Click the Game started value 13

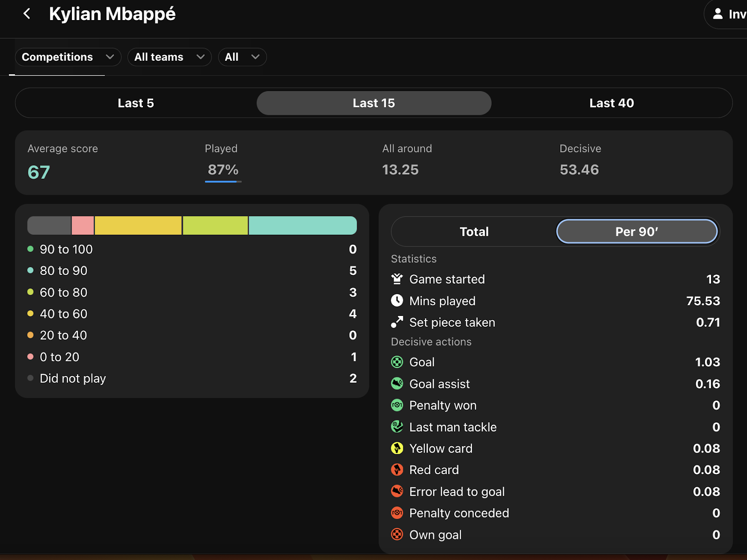[713, 279]
